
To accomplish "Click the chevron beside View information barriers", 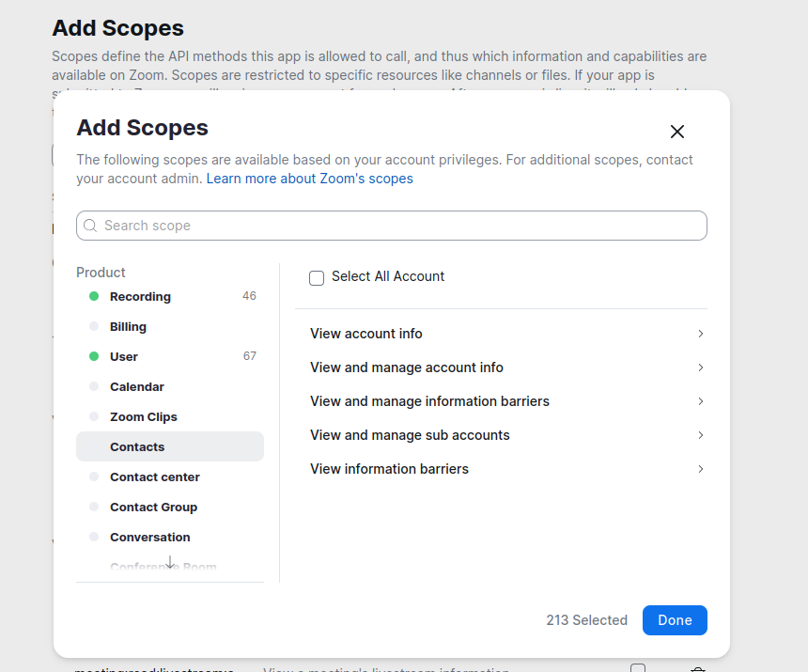I will [x=700, y=469].
